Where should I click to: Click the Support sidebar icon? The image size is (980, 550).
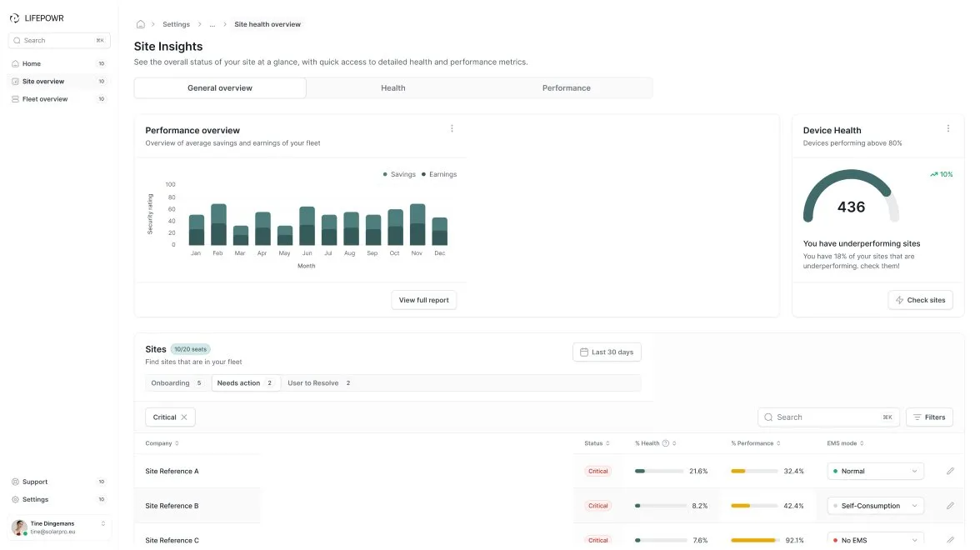click(16, 482)
